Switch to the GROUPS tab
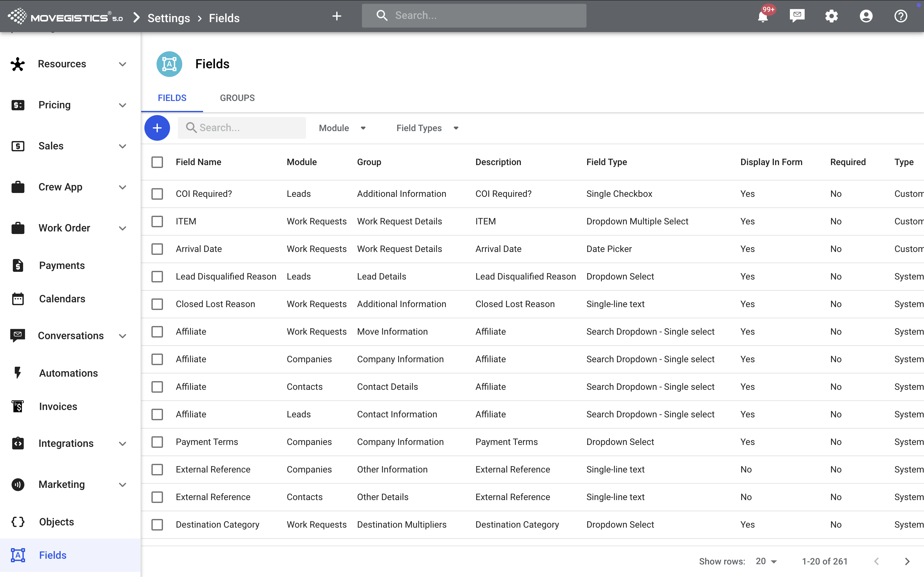Viewport: 924px width, 577px height. tap(237, 98)
